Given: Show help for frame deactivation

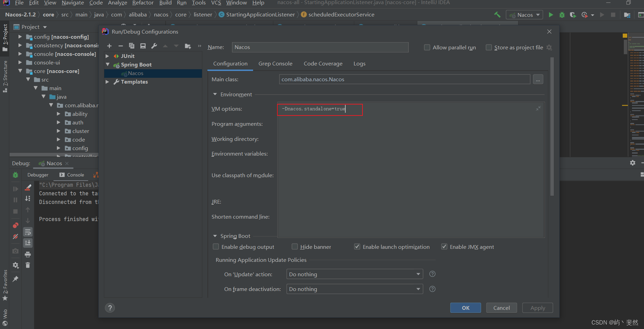Looking at the screenshot, I should [x=432, y=289].
